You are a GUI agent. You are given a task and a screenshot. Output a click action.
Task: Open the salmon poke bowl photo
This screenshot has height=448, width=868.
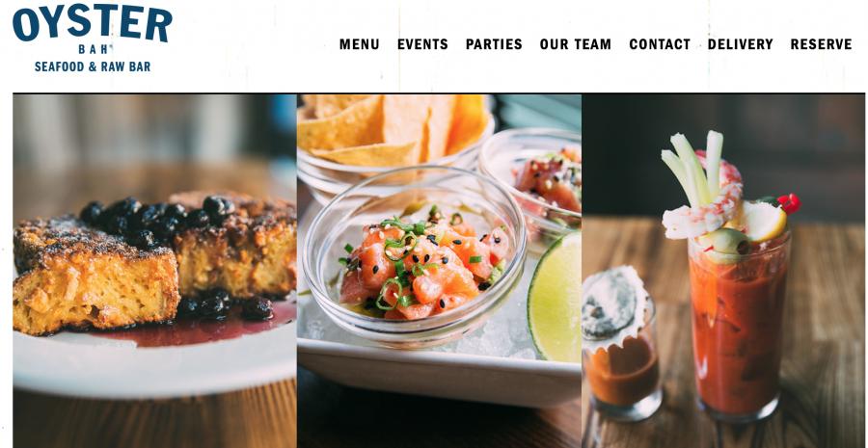[x=439, y=271]
